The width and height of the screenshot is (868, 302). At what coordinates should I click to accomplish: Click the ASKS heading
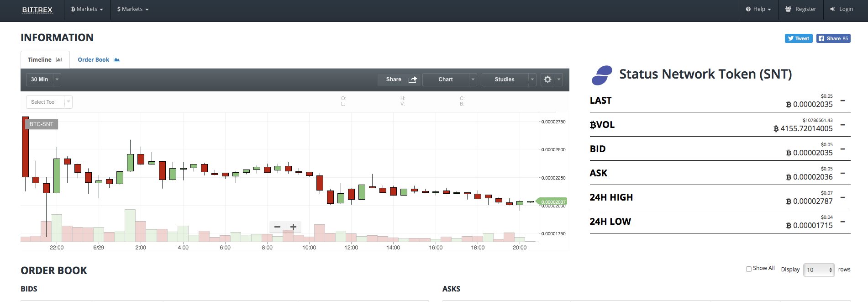click(451, 289)
